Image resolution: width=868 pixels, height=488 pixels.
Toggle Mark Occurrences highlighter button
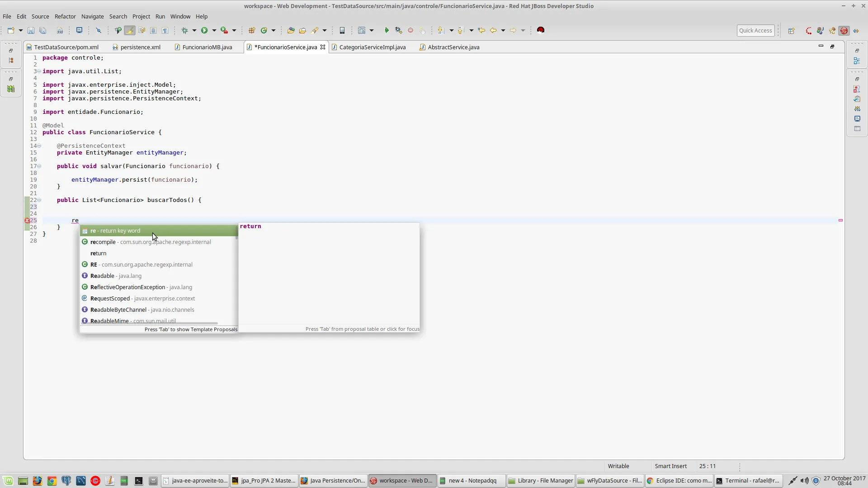[x=130, y=30]
